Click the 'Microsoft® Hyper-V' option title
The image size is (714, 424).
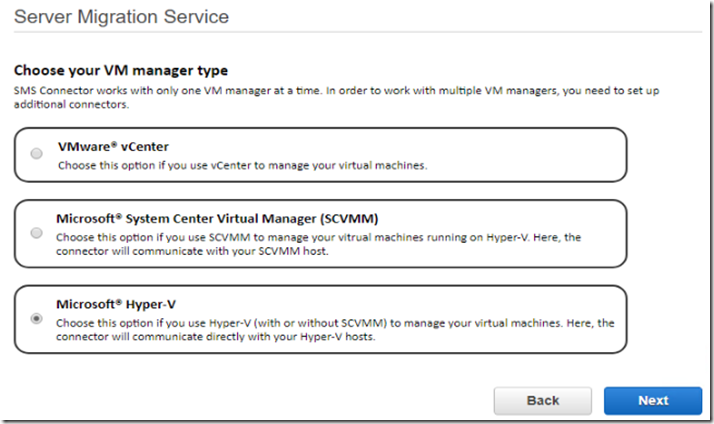(x=116, y=304)
